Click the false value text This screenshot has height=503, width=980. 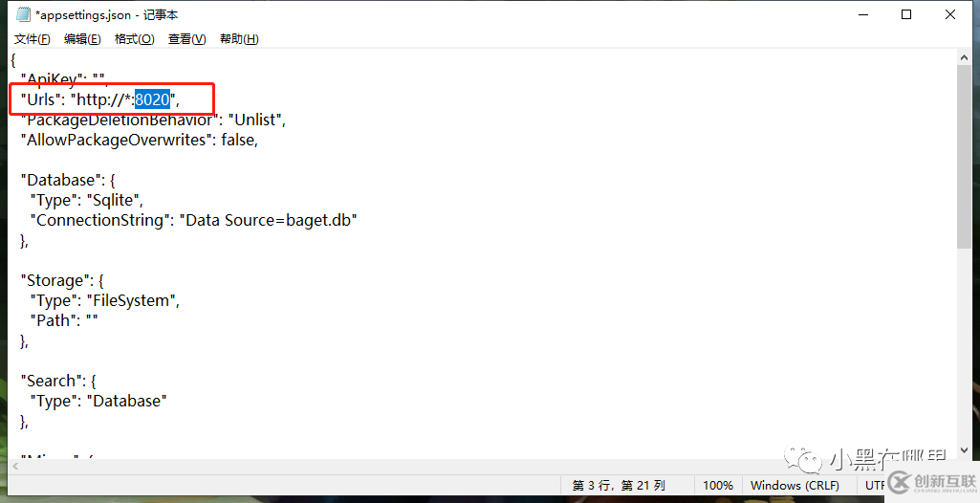[x=237, y=140]
